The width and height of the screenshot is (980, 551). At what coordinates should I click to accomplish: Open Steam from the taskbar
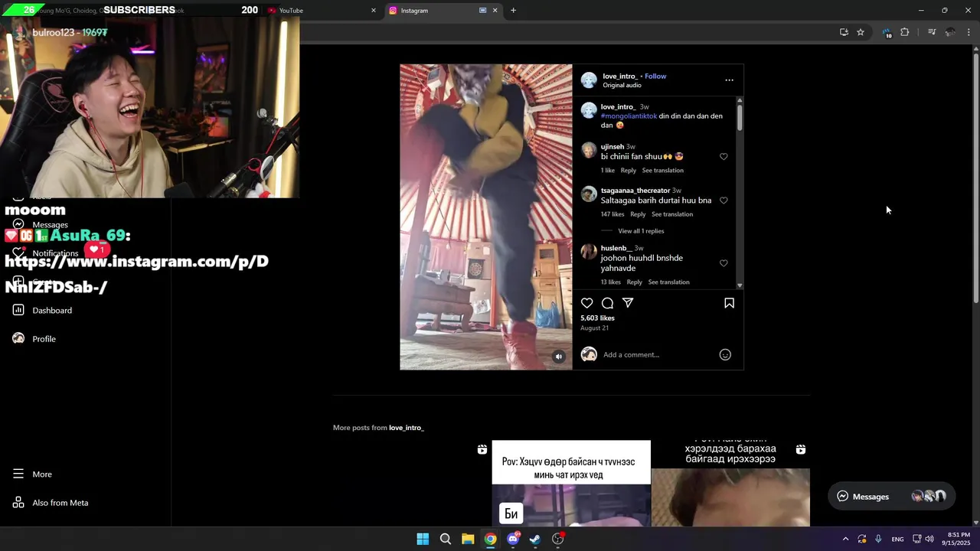click(535, 539)
